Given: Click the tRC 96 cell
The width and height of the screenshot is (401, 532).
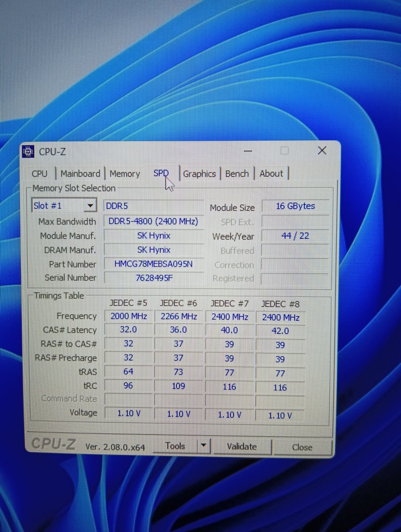Looking at the screenshot, I should click(x=129, y=386).
